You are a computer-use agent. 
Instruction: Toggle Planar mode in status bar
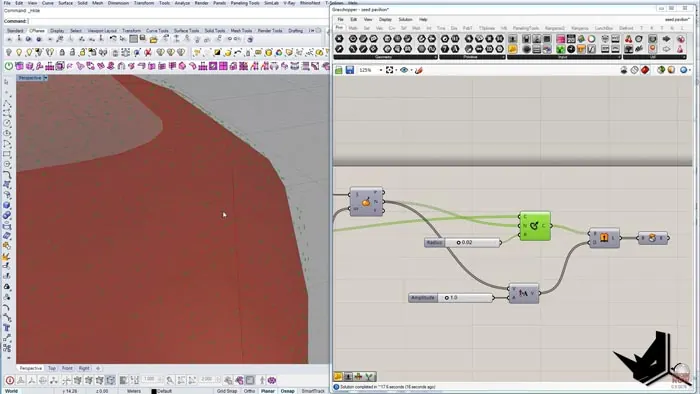pos(267,391)
